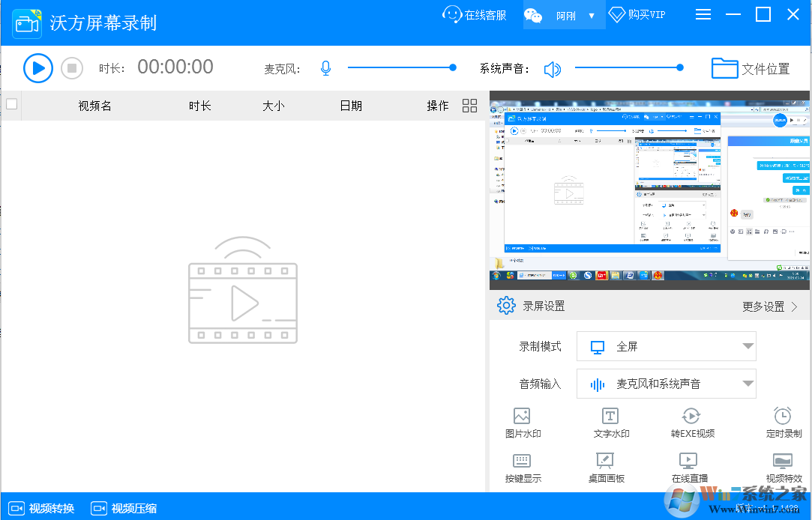Open the hamburger menu in the title bar
Image resolution: width=812 pixels, height=520 pixels.
pyautogui.click(x=703, y=13)
